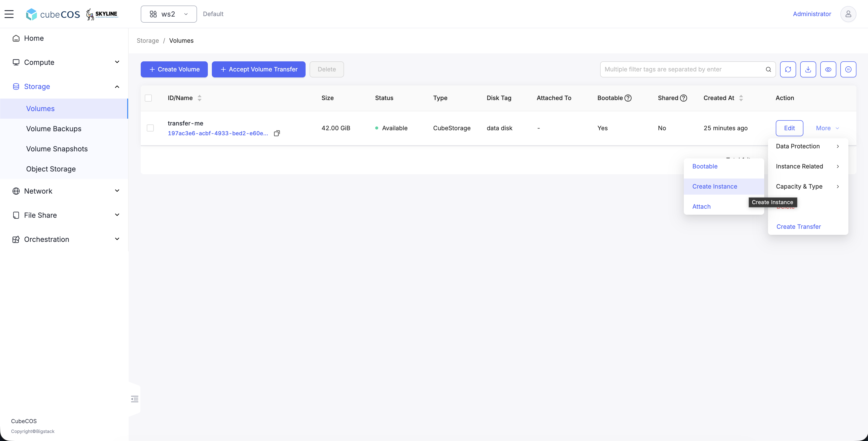Sort by Created At column arrows
Screen dimensions: 868x441
741,98
